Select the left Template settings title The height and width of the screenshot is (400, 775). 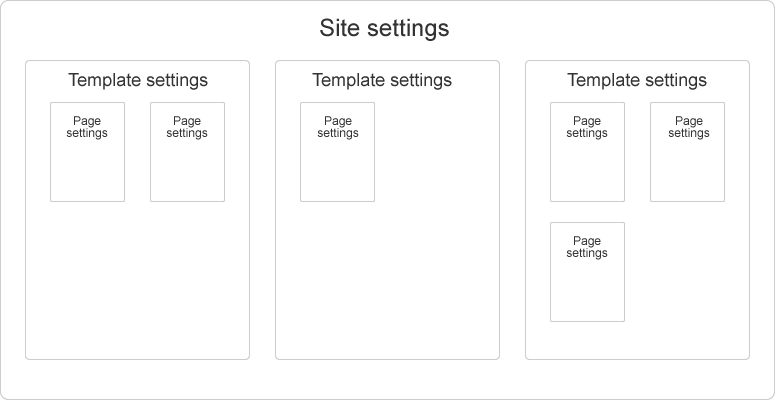[x=138, y=80]
